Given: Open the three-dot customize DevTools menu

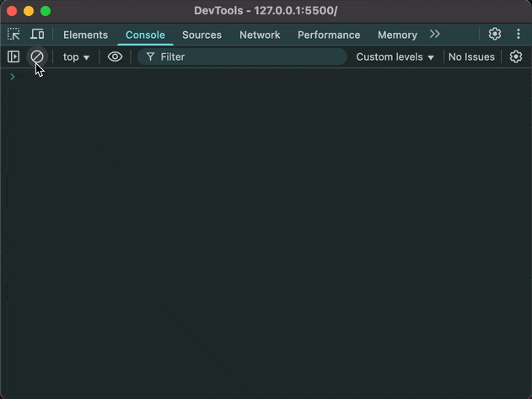Looking at the screenshot, I should point(519,35).
